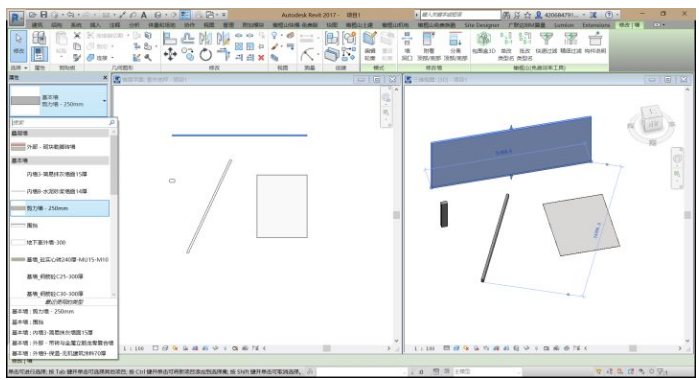The height and width of the screenshot is (380, 699).
Task: Select the Extensions ribbon tab
Action: 596,25
